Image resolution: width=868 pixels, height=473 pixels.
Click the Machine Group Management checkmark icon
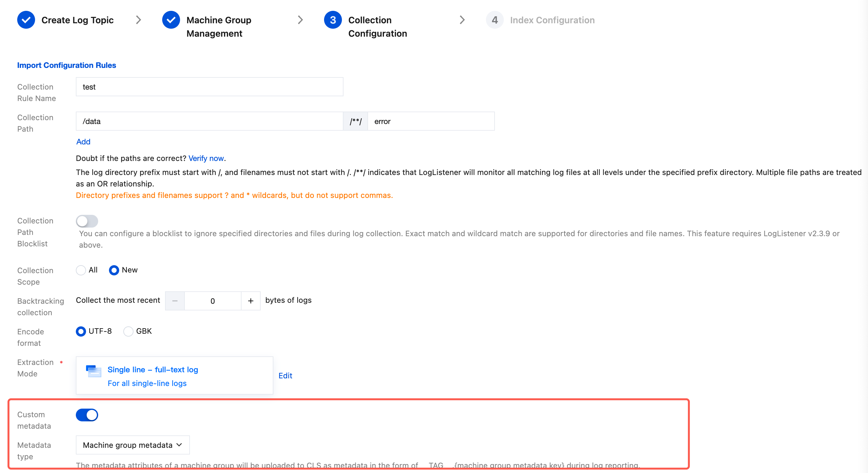(x=171, y=20)
